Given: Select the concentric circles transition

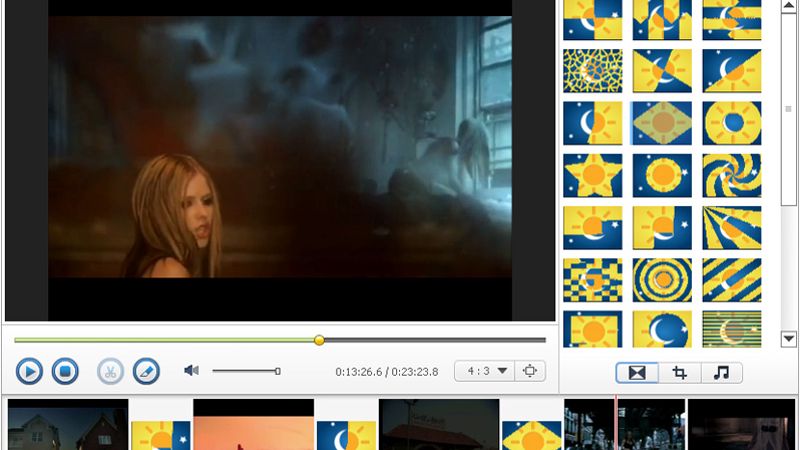Looking at the screenshot, I should (x=662, y=280).
